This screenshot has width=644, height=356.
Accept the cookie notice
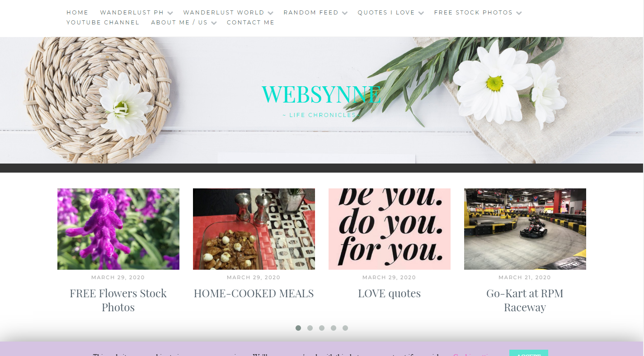529,353
